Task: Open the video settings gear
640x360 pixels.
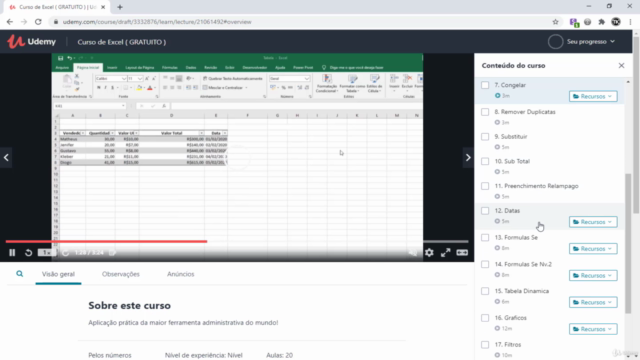Action: (429, 253)
